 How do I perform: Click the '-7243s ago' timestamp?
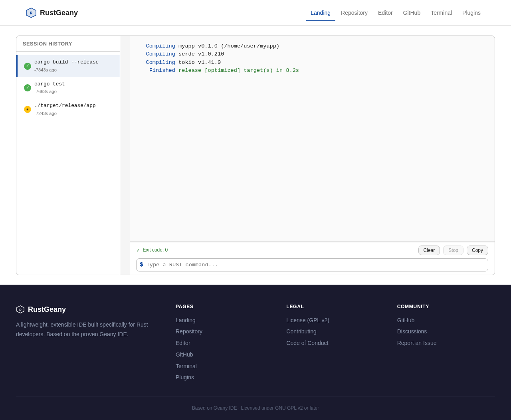point(46,114)
